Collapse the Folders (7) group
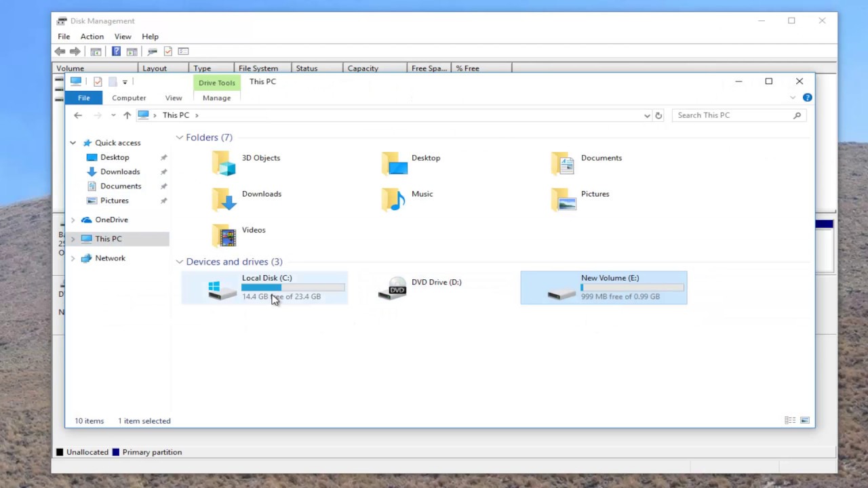Image resolution: width=868 pixels, height=488 pixels. (180, 138)
